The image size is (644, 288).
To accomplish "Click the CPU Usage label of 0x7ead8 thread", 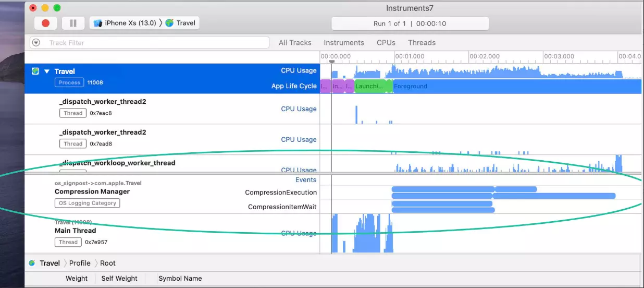I will 299,139.
